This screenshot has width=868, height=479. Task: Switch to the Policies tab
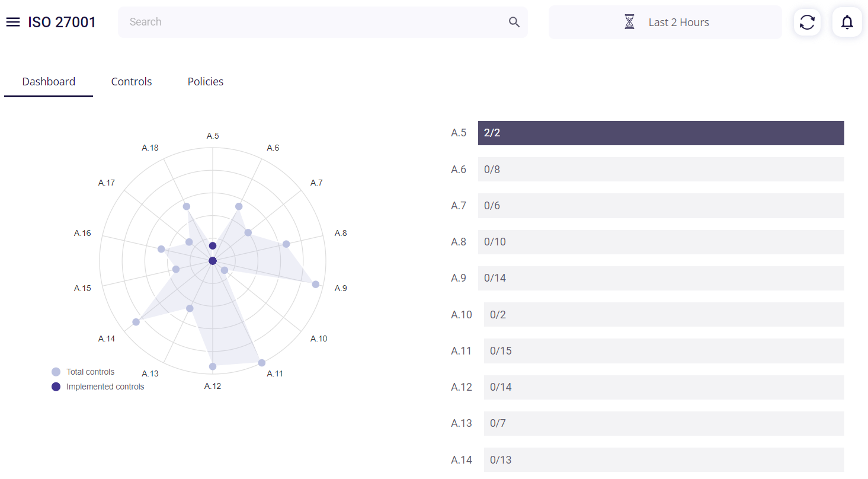206,82
